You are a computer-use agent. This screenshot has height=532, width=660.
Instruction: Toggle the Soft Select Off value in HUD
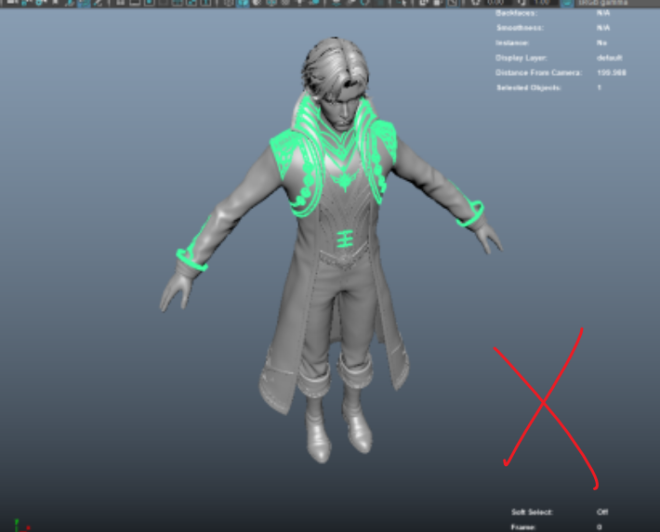coord(602,512)
